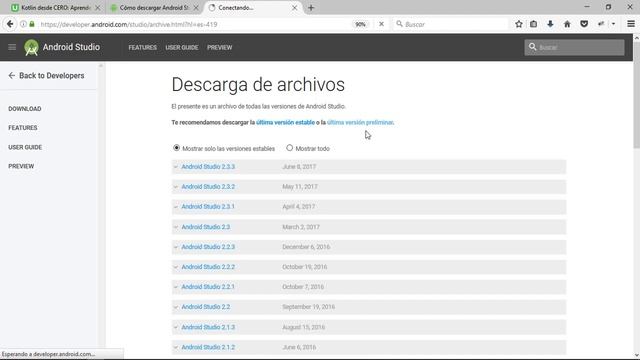The height and width of the screenshot is (360, 640).
Task: Follow the última versión preliminar link
Action: (x=360, y=122)
